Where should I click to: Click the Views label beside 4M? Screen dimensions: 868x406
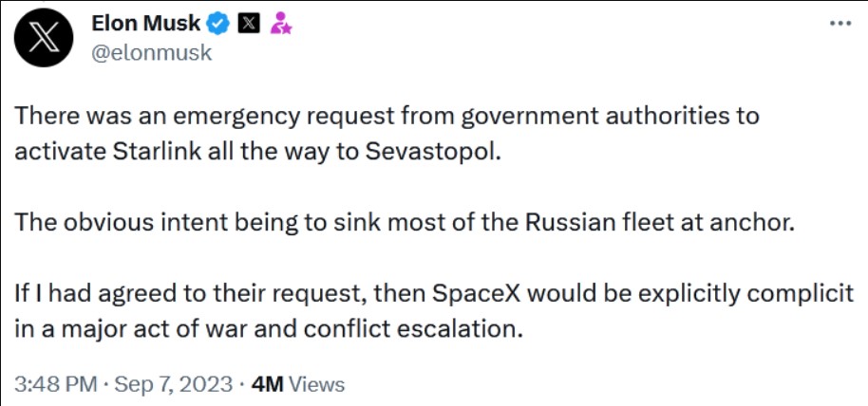[315, 384]
